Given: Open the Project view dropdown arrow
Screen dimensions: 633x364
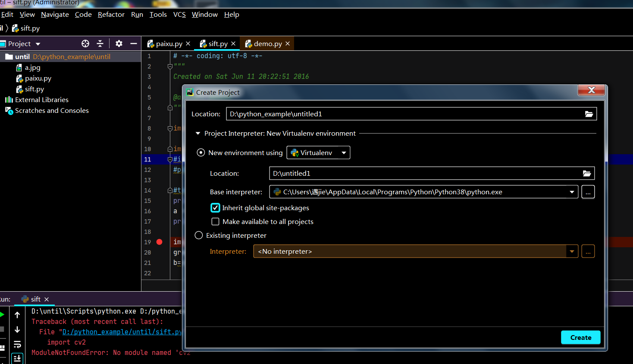Looking at the screenshot, I should point(38,44).
